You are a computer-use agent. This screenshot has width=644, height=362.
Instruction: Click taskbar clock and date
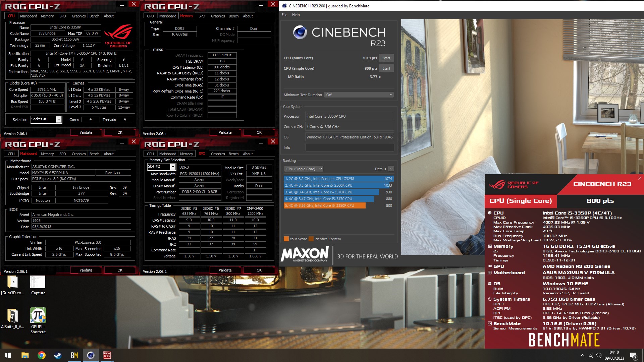614,355
